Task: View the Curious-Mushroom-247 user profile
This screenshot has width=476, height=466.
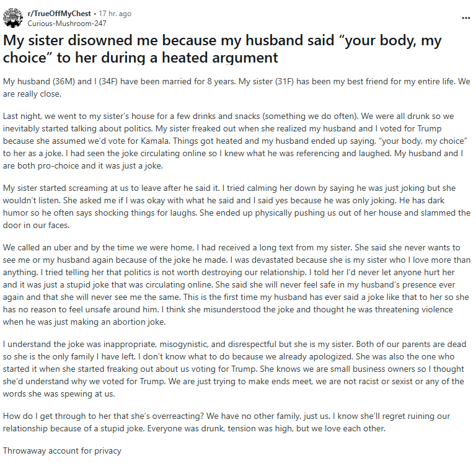Action: coord(67,24)
